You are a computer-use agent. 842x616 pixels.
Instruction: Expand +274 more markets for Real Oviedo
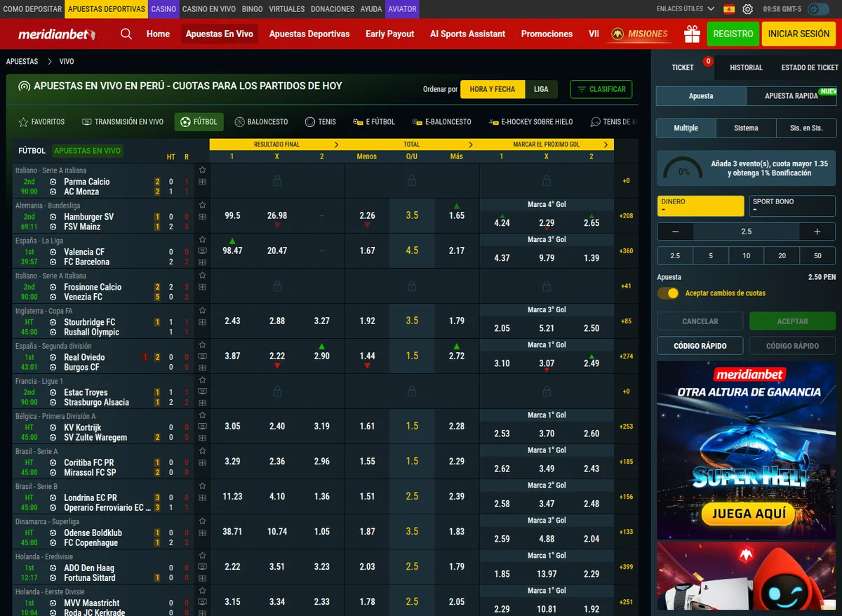[626, 356]
